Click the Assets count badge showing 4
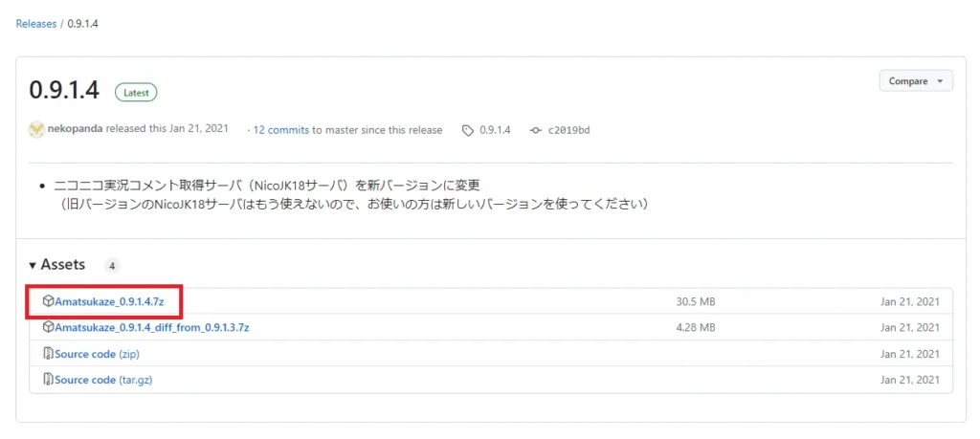Image resolution: width=980 pixels, height=439 pixels. (x=112, y=266)
